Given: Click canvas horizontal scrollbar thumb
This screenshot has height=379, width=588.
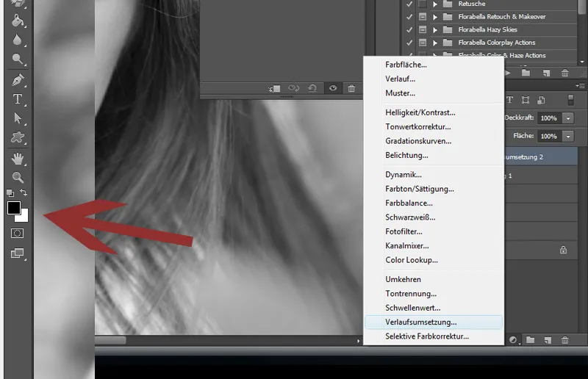Looking at the screenshot, I should tap(110, 340).
